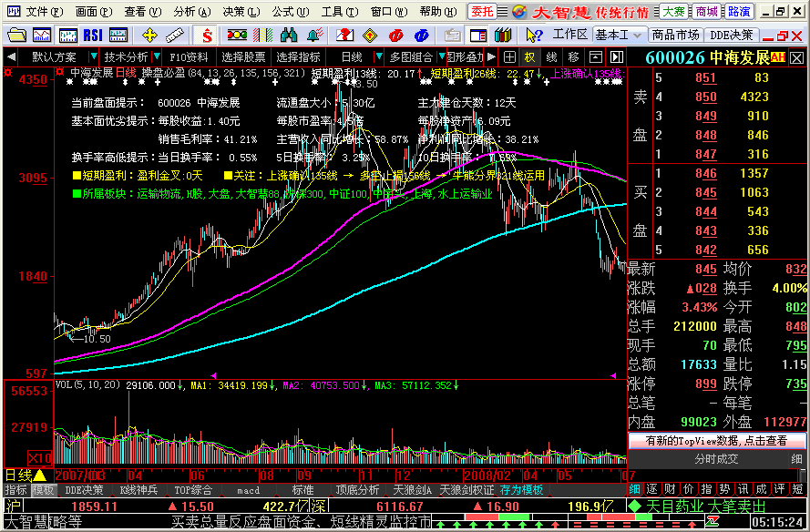Screen dimensions: 810x532
Task: Click the 选择股票 button
Action: [x=243, y=56]
